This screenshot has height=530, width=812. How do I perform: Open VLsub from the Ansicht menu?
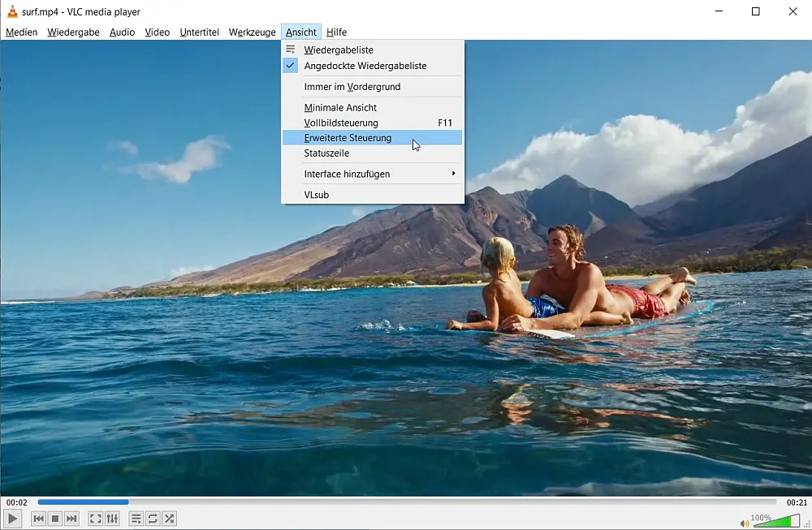pyautogui.click(x=373, y=195)
